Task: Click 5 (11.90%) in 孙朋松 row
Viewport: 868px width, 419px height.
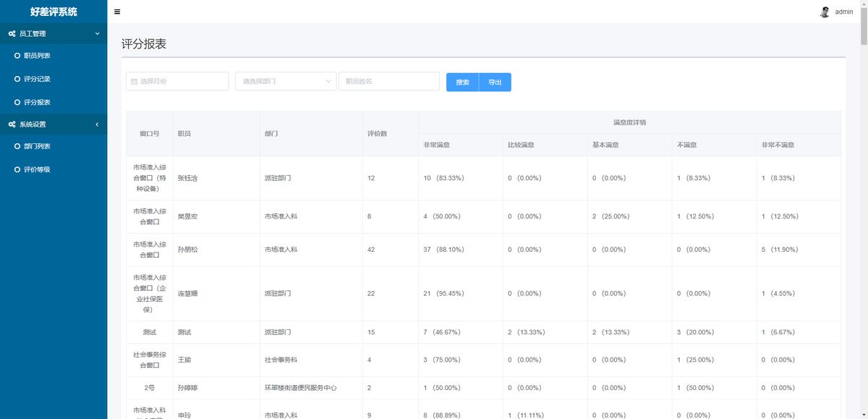Action: [x=780, y=250]
